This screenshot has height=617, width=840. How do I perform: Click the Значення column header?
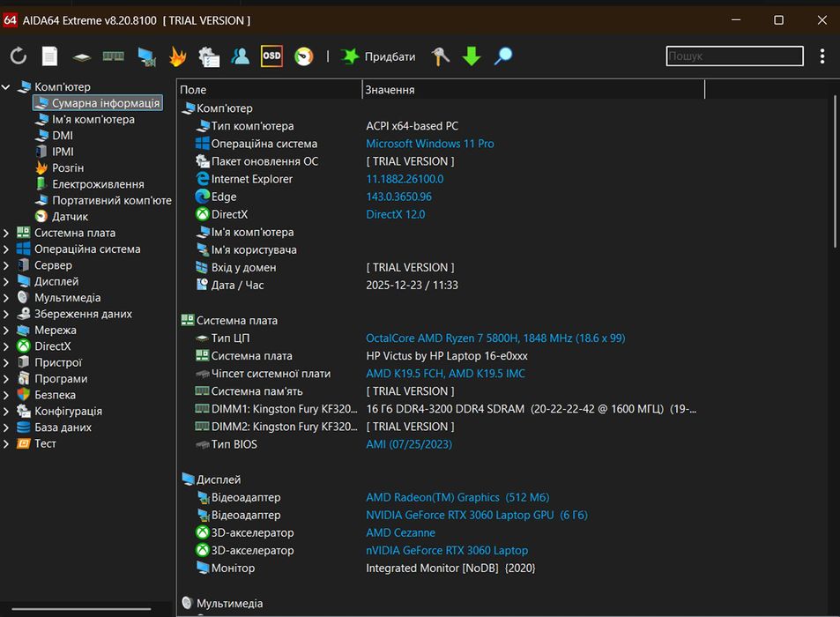pyautogui.click(x=533, y=89)
